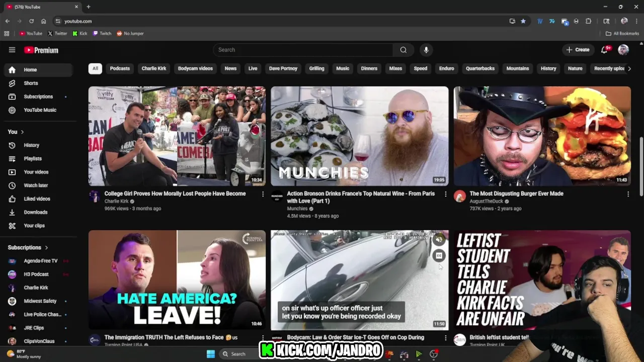Open the YouTube hamburger guide menu
644x362 pixels.
tap(12, 50)
